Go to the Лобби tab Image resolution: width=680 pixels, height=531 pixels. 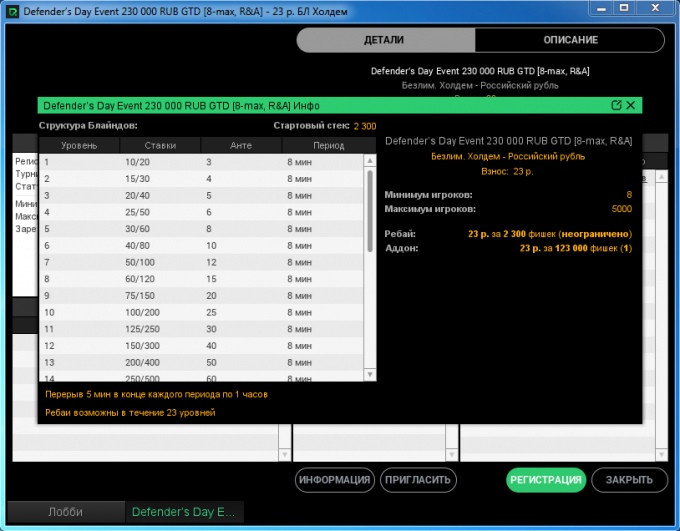(66, 512)
